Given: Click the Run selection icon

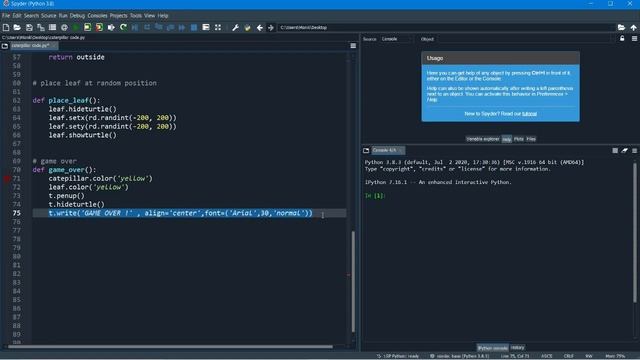Looking at the screenshot, I should click(111, 27).
